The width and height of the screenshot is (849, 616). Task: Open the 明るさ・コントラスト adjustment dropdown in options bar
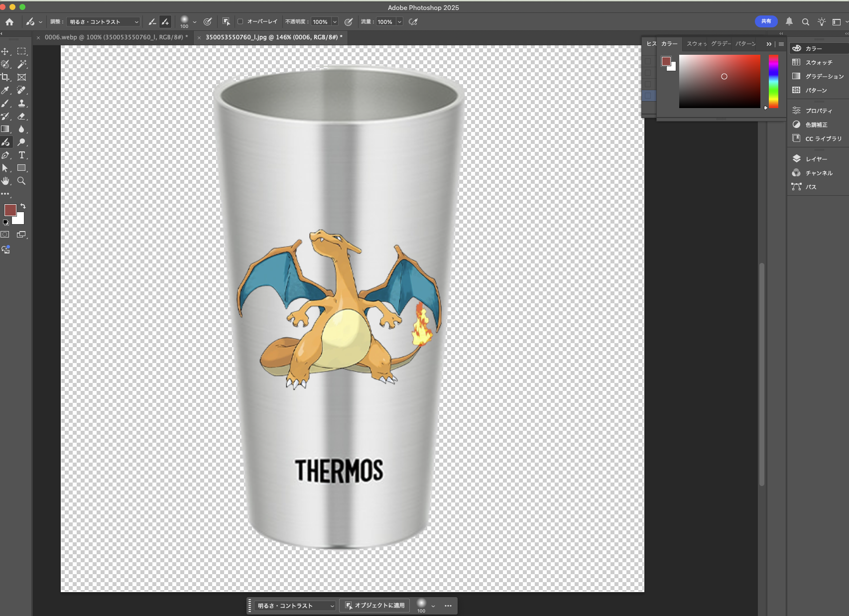pos(104,22)
